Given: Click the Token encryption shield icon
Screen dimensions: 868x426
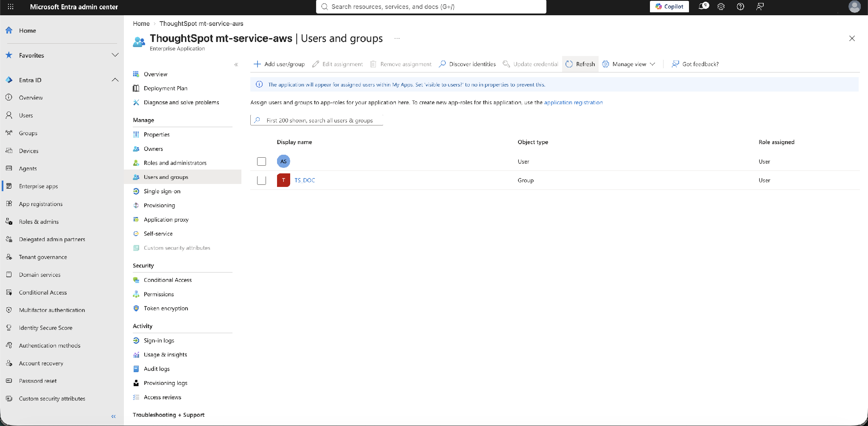Looking at the screenshot, I should tap(136, 308).
